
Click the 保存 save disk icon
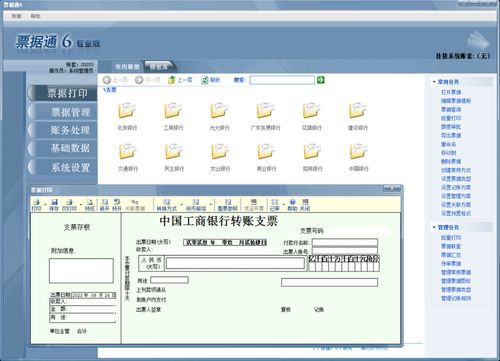(x=54, y=202)
